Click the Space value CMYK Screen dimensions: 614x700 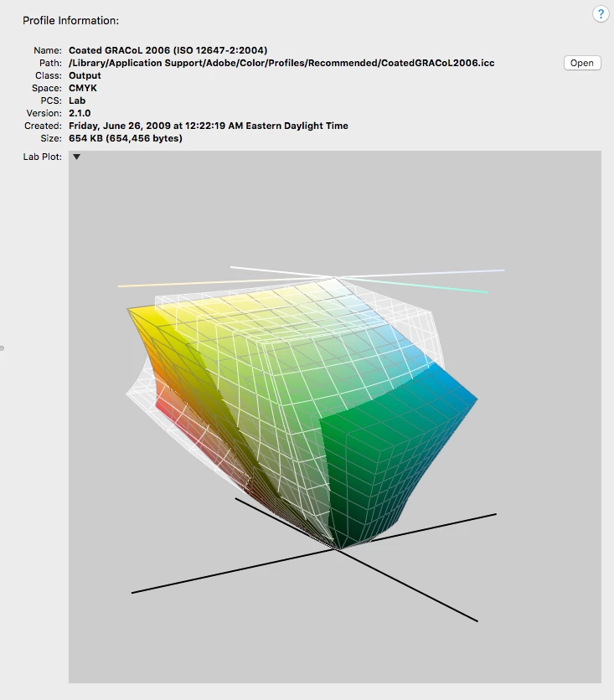[x=83, y=88]
